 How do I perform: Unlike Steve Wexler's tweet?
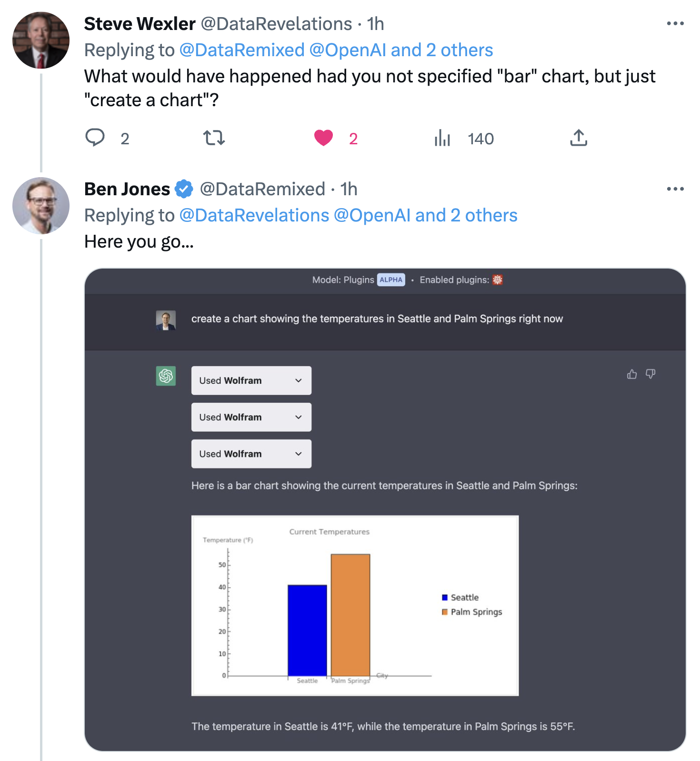(324, 139)
